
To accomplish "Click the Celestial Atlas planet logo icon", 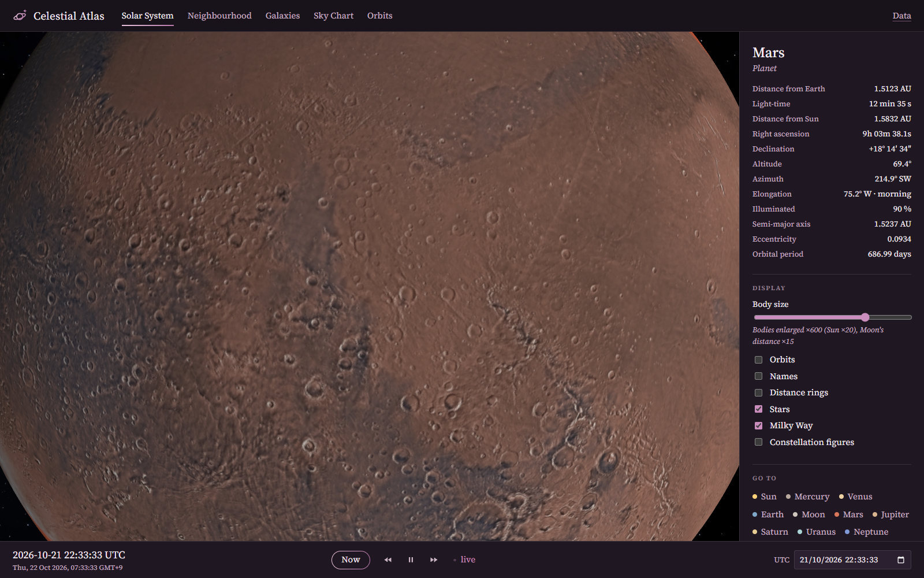I will coord(20,16).
